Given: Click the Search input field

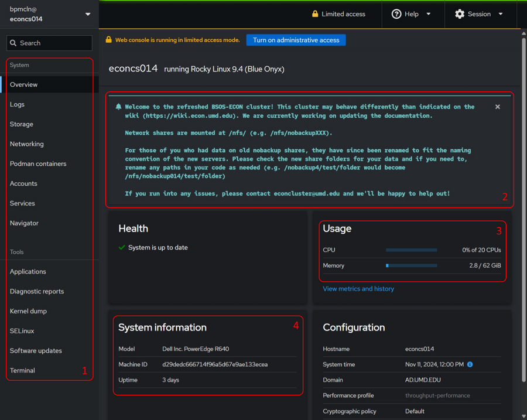Looking at the screenshot, I should (49, 43).
